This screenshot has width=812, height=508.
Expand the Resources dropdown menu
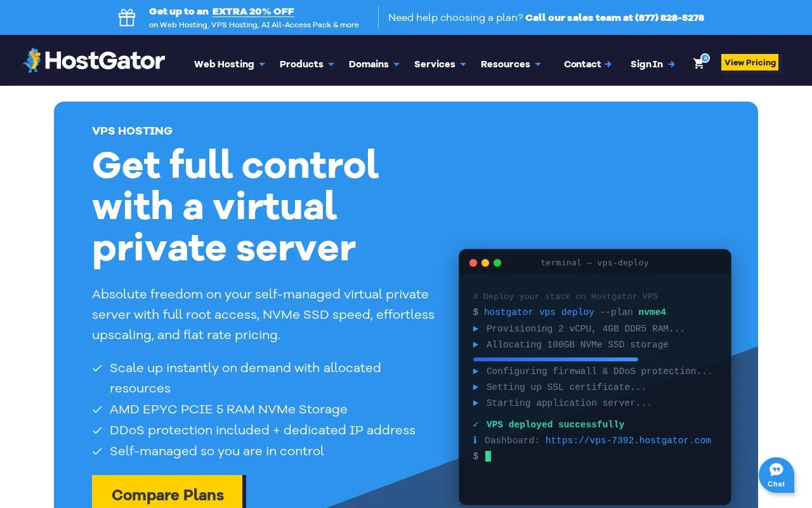511,64
